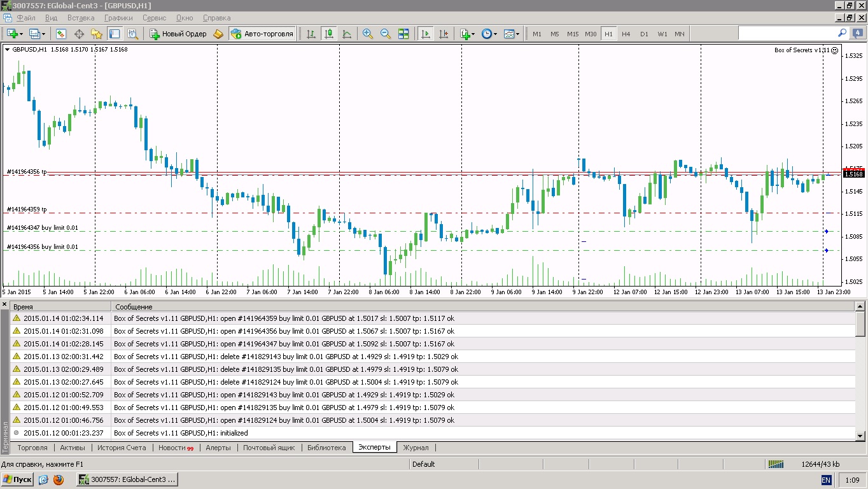
Task: Click the terminal log vertical scrollbar
Action: click(x=860, y=371)
